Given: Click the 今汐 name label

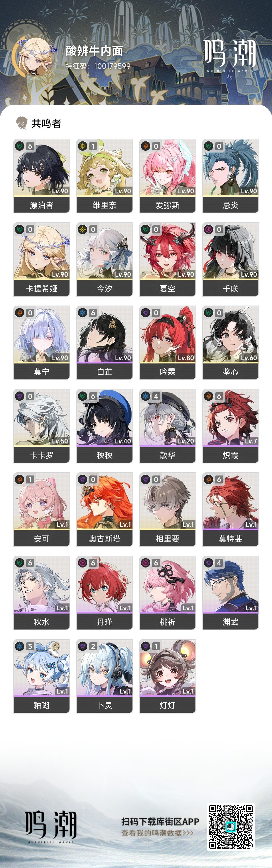Looking at the screenshot, I should pos(105,288).
